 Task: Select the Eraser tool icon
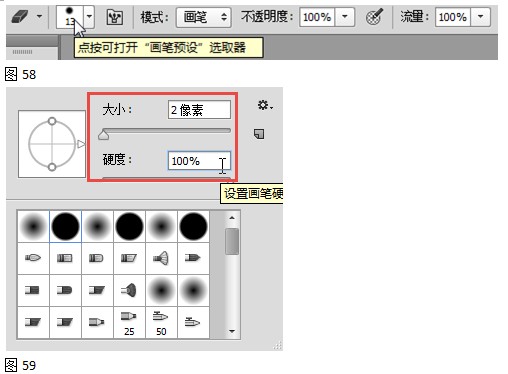(x=20, y=16)
